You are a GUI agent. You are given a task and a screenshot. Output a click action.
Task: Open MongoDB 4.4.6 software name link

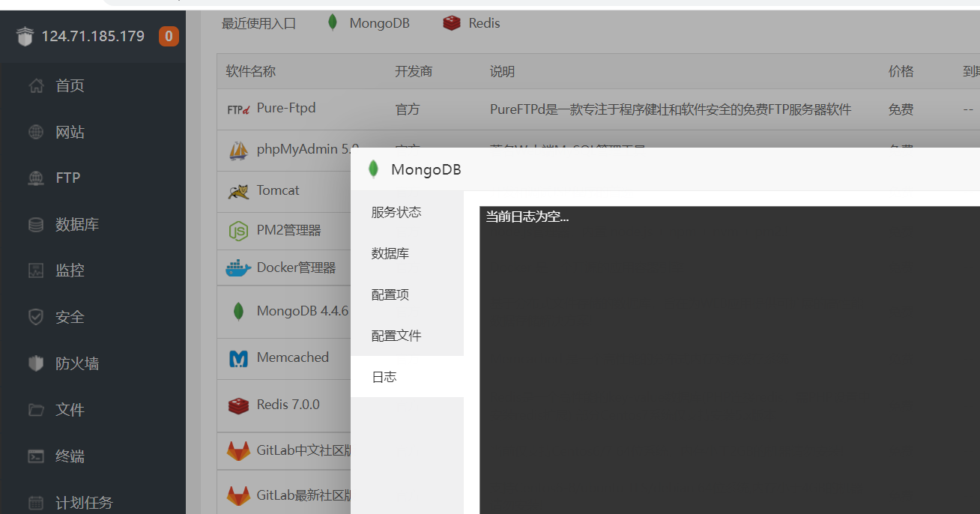point(303,311)
